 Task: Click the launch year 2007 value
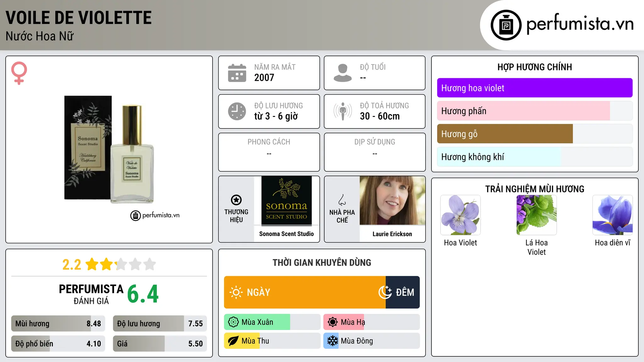click(264, 78)
